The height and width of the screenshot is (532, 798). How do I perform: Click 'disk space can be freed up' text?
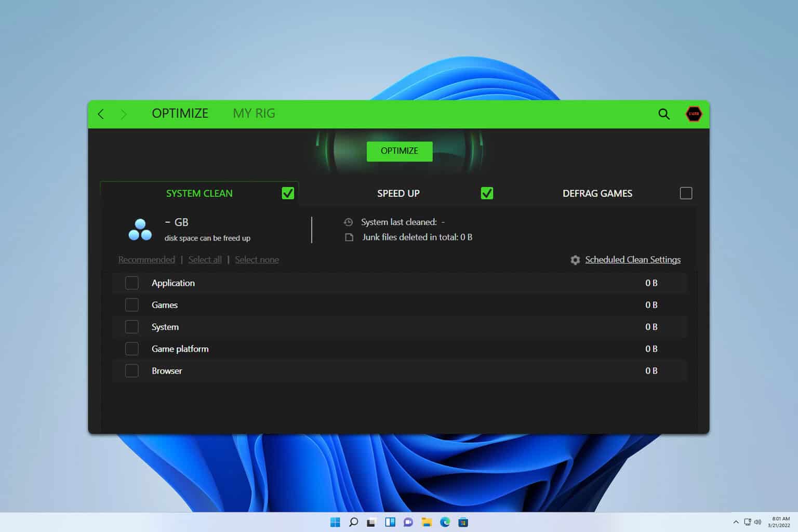click(x=207, y=238)
